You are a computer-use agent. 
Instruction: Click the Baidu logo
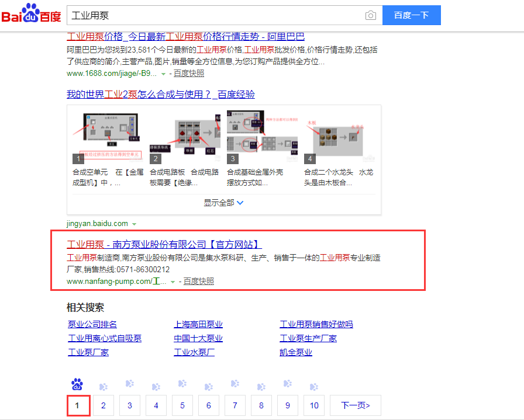coord(31,13)
